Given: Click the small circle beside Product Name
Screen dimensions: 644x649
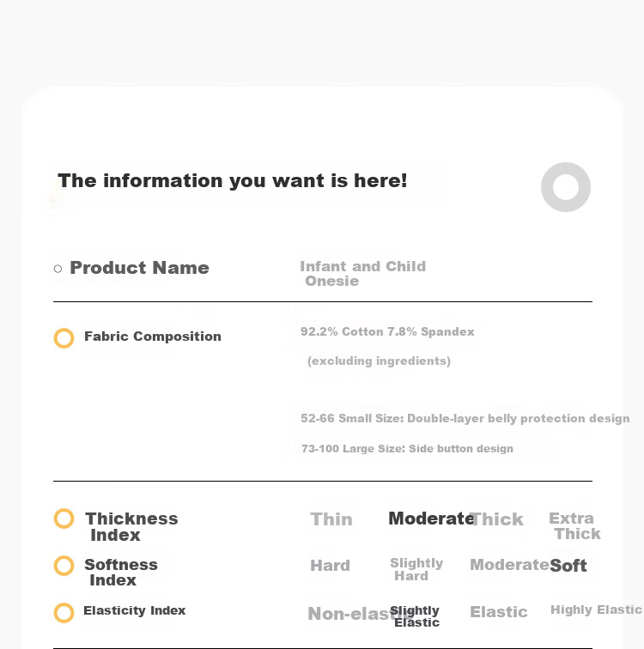Looking at the screenshot, I should 58,269.
